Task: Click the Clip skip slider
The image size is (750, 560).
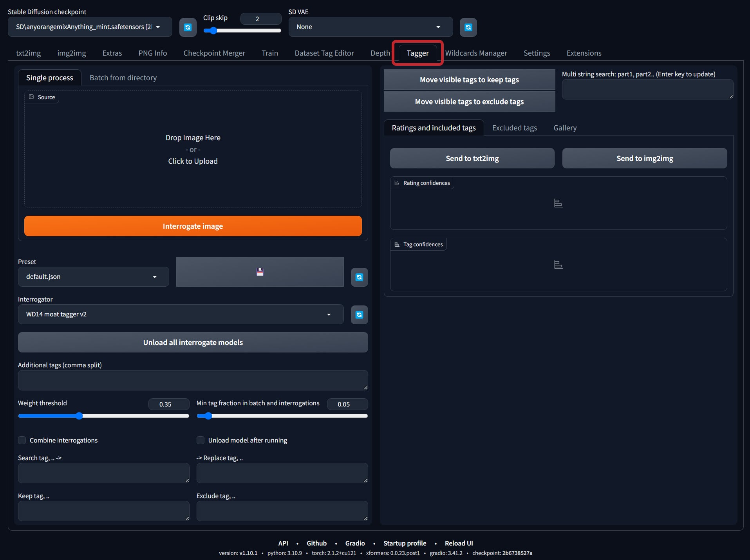Action: [x=242, y=31]
